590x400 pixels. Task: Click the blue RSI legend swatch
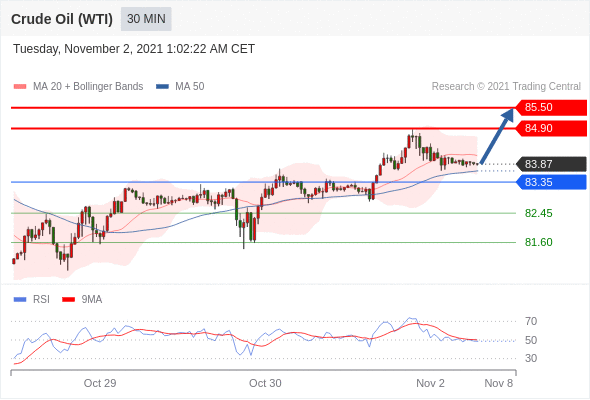pos(20,300)
